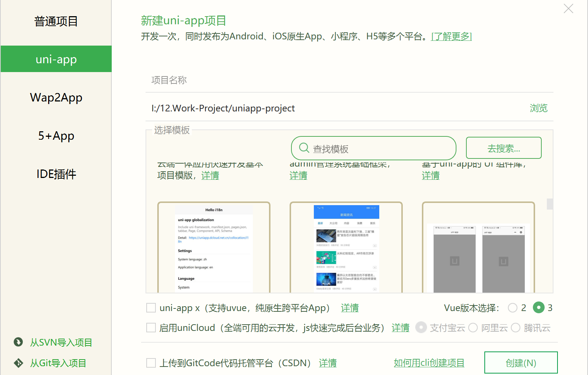Screen dimensions: 588x375
Task: Open the IDE插件 tab
Action: [56, 174]
